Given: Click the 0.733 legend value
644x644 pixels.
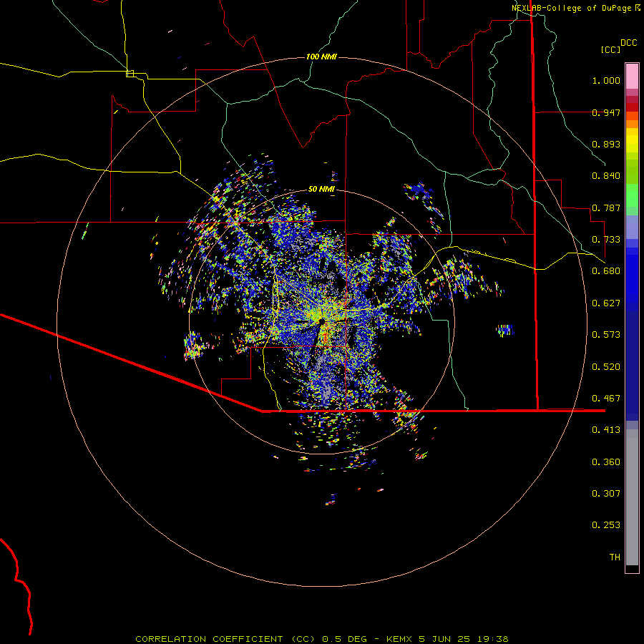Looking at the screenshot, I should [606, 240].
